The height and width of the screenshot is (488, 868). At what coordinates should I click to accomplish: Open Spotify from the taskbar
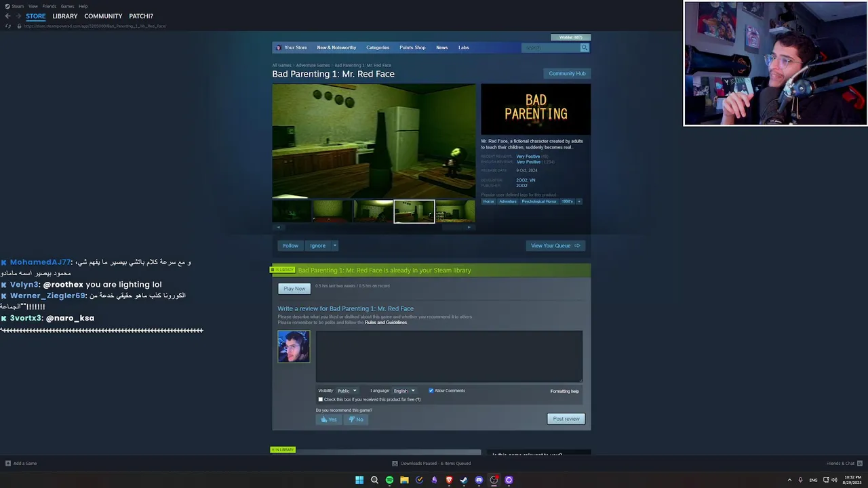tap(389, 480)
